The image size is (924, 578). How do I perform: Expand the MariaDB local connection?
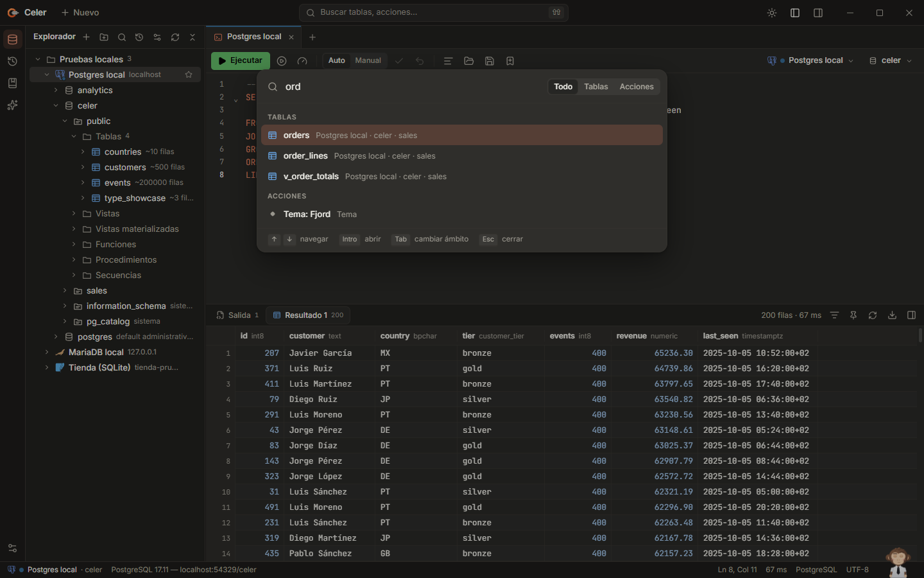click(x=47, y=352)
